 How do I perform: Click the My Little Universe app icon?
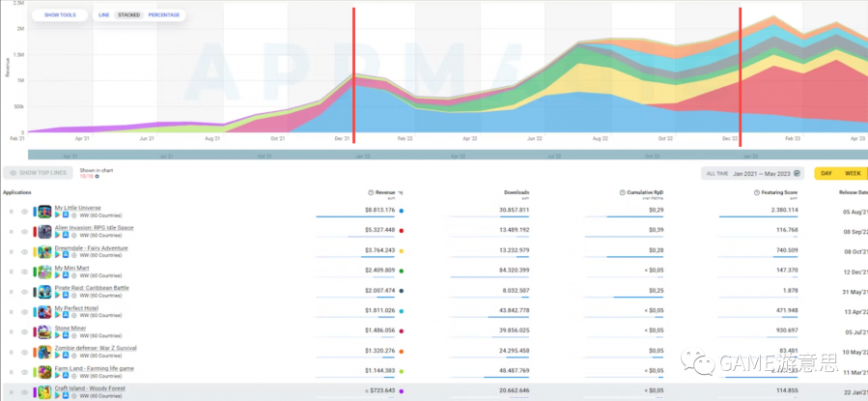(44, 210)
